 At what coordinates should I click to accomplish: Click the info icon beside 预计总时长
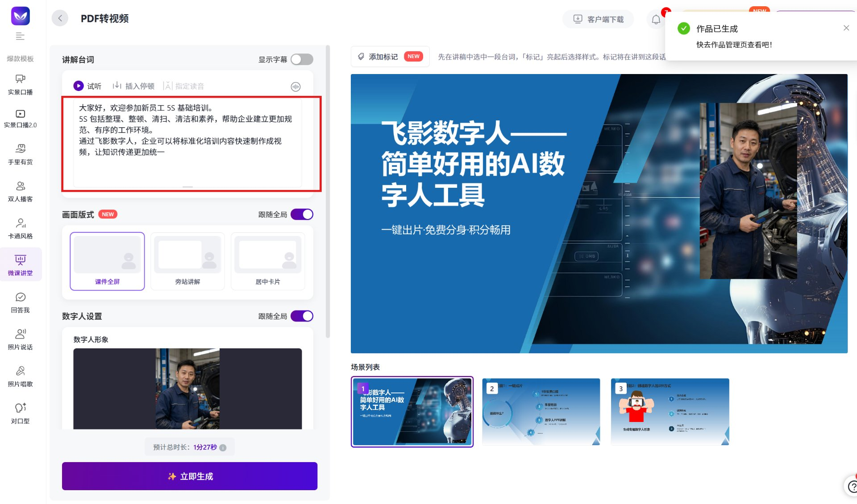(223, 447)
